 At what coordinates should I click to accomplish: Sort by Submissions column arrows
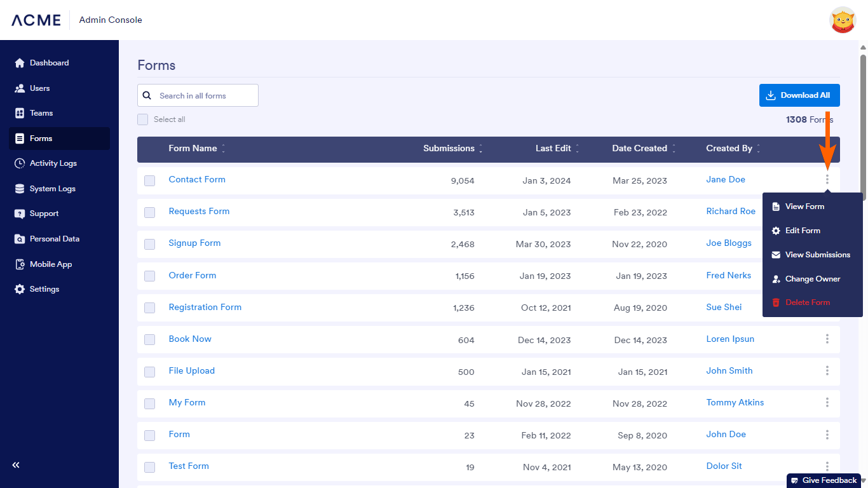point(480,149)
